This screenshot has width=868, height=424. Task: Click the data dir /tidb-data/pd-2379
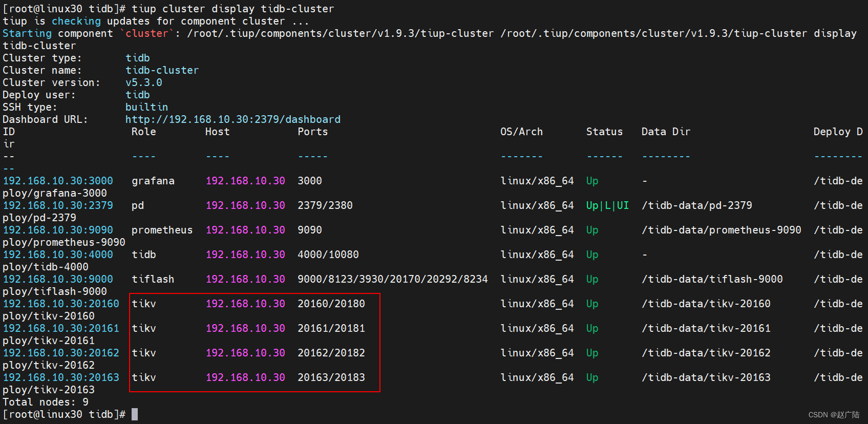(697, 205)
